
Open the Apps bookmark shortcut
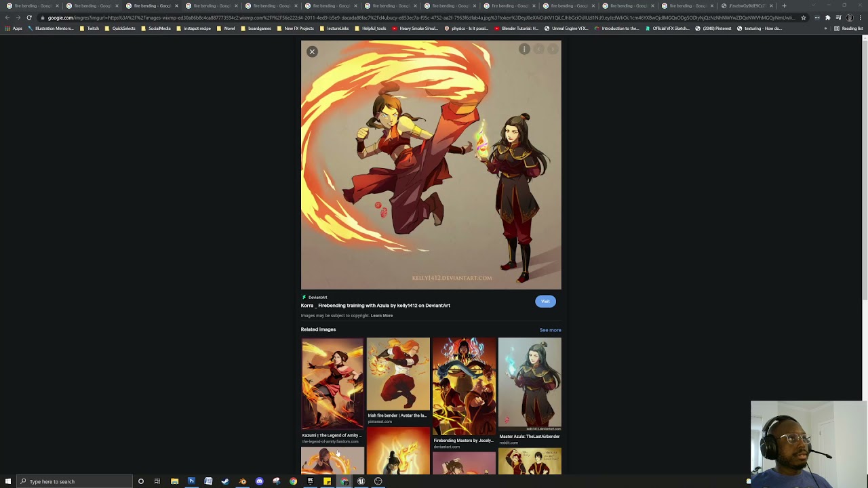pyautogui.click(x=14, y=28)
